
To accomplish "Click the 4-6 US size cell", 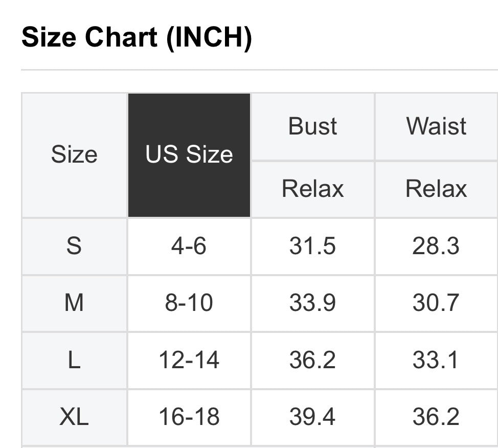I will (x=189, y=247).
